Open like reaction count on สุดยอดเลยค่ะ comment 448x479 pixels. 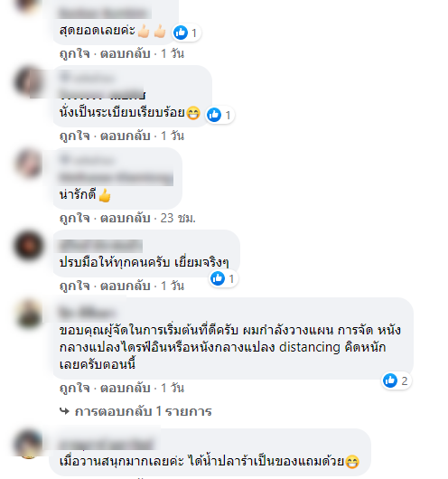tap(186, 33)
